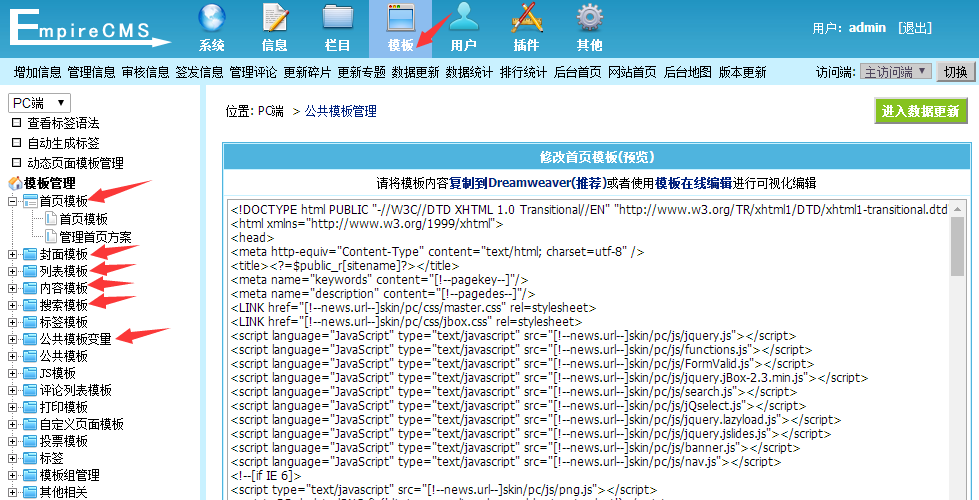Open the 用户 person icon
This screenshot has width=979, height=500.
click(463, 18)
